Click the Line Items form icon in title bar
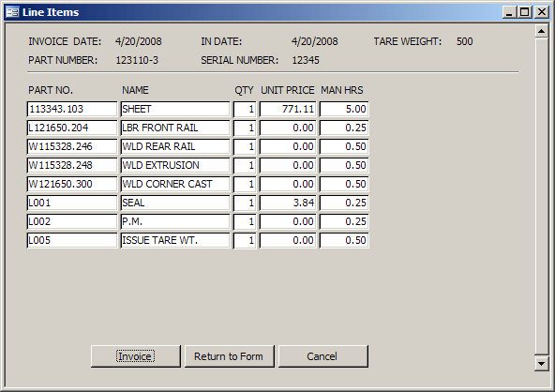 [x=12, y=12]
